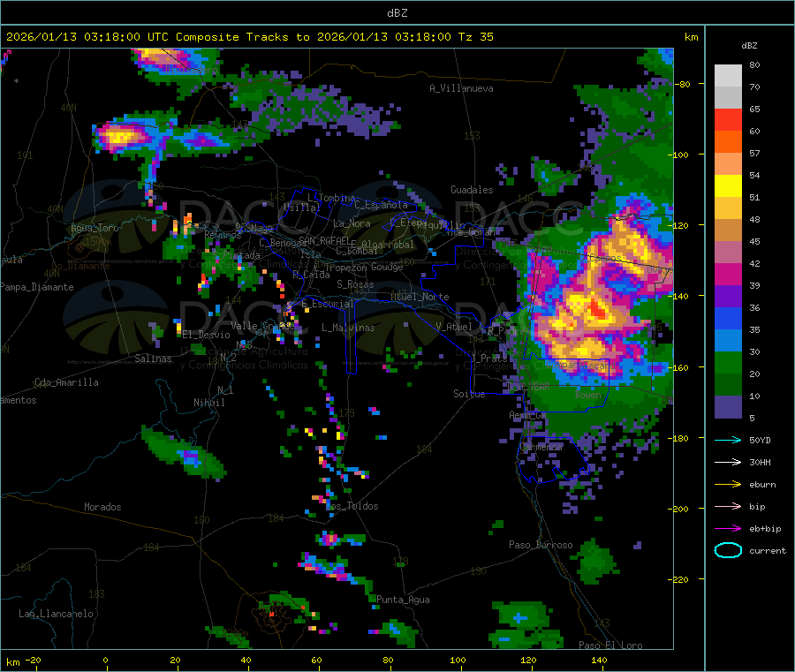Click the Valle_Grande map label
The image size is (795, 672).
point(262,326)
